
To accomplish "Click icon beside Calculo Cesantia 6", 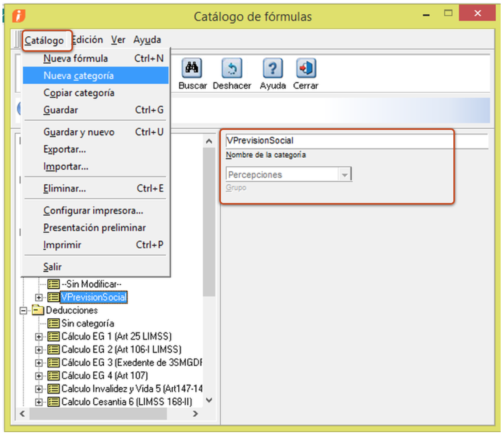I will pyautogui.click(x=53, y=402).
